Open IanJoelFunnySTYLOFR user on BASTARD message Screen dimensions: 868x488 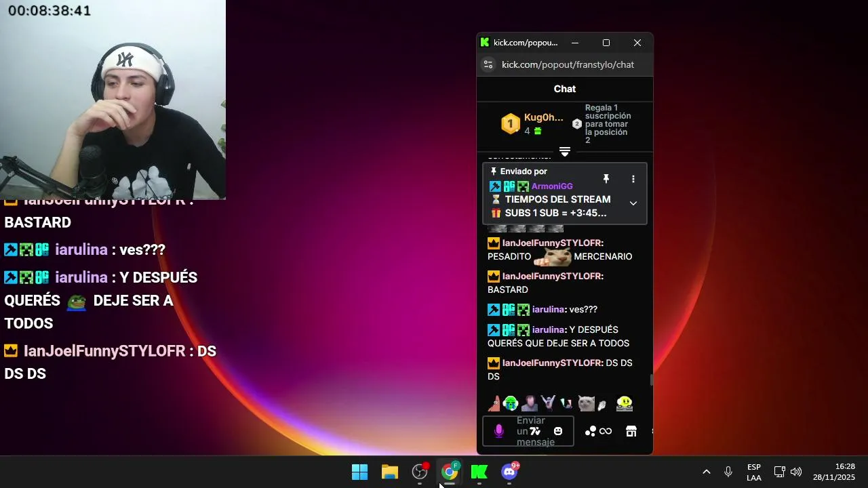point(553,276)
